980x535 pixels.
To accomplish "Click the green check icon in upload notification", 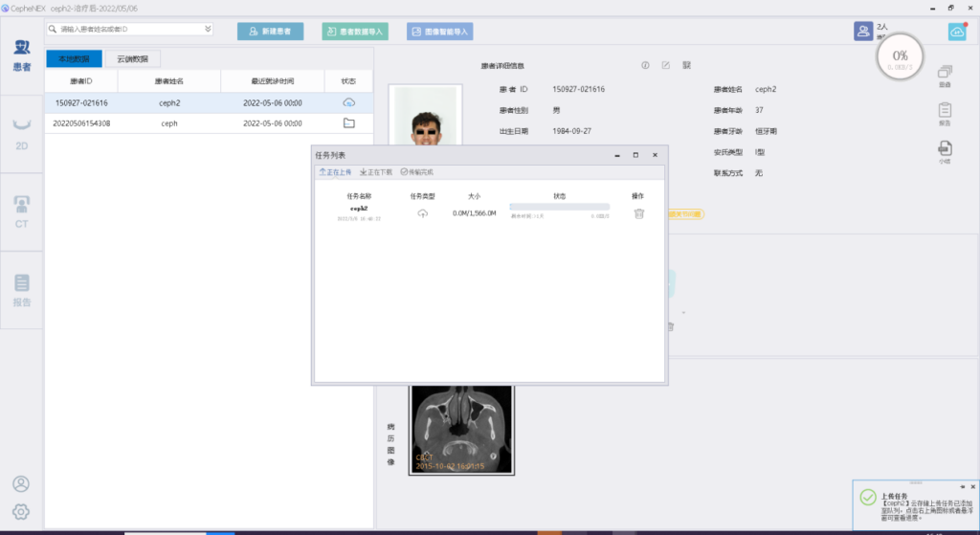I will click(867, 498).
